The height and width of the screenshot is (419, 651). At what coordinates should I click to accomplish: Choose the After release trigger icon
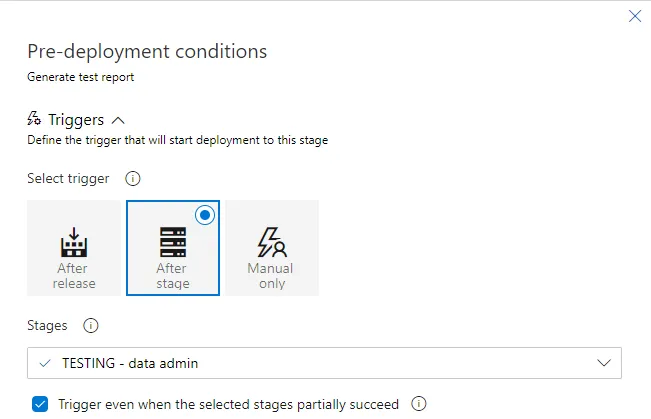click(x=73, y=242)
